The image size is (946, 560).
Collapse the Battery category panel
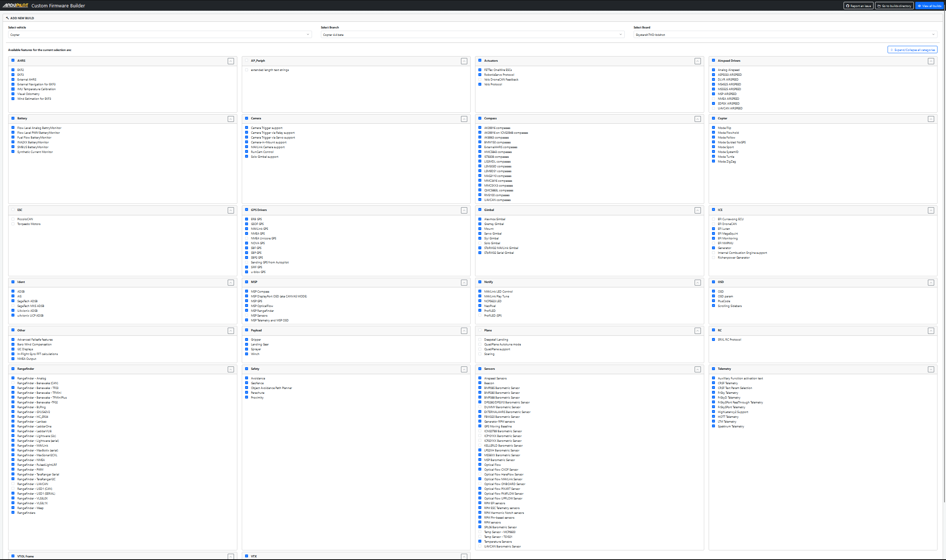(231, 119)
